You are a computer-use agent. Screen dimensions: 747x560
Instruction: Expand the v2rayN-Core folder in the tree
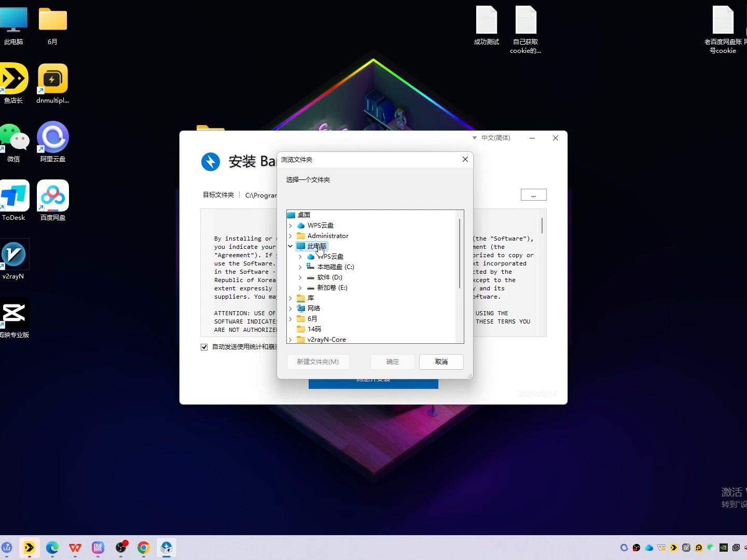[x=290, y=340]
